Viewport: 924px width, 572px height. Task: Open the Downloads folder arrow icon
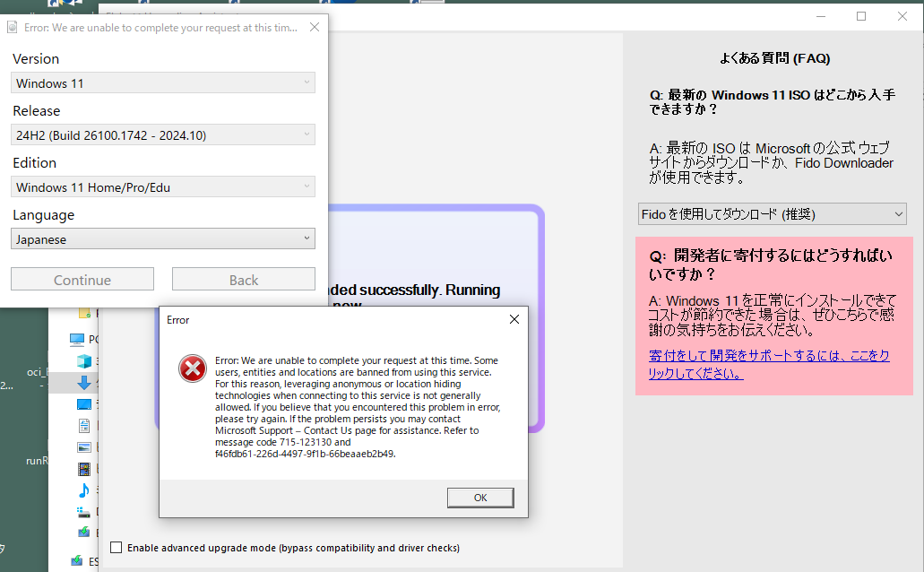pos(84,383)
